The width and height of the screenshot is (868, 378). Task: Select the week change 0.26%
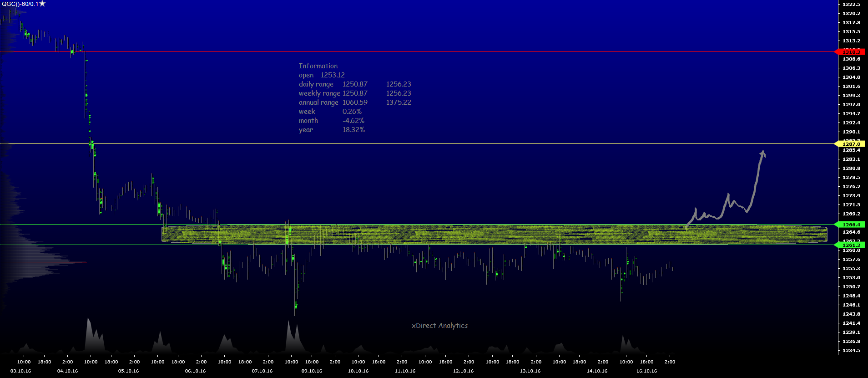pyautogui.click(x=352, y=112)
